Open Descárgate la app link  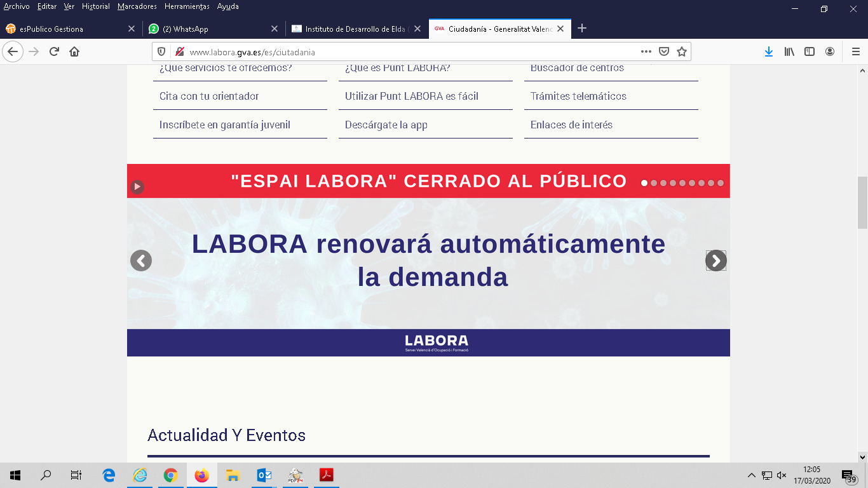click(x=386, y=125)
